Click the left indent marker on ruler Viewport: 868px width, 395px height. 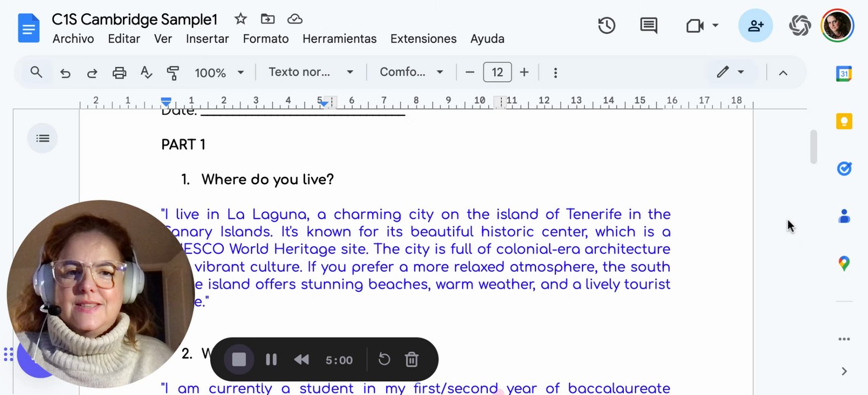[x=166, y=103]
